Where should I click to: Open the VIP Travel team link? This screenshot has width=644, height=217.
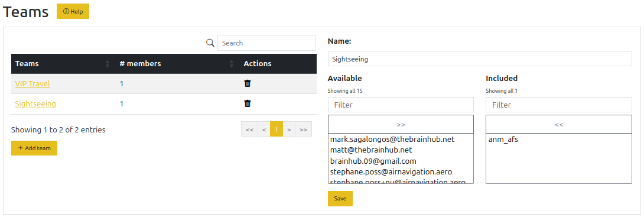[x=32, y=84]
